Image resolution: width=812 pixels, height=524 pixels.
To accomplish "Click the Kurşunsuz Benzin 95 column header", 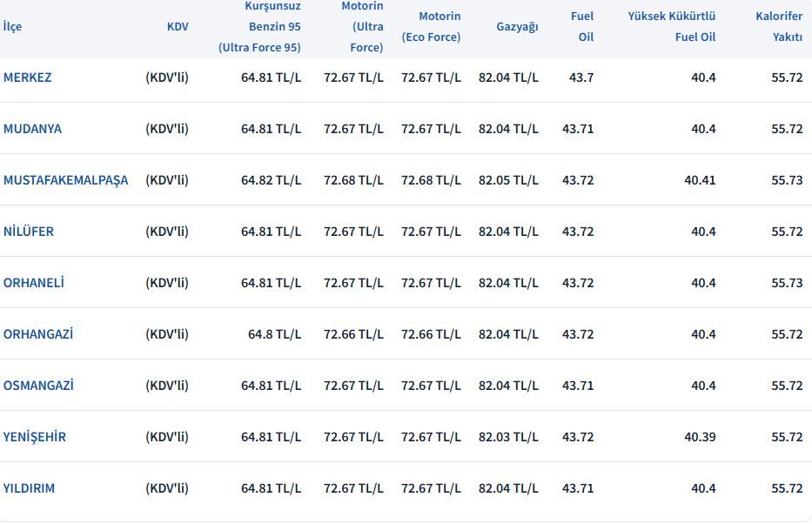I will coord(260,27).
